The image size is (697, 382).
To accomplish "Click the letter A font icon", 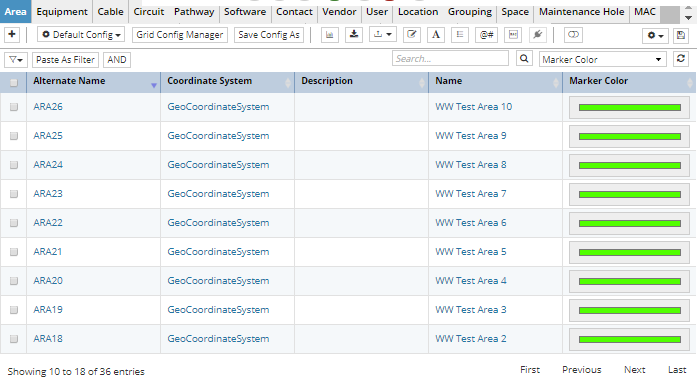I will 436,34.
